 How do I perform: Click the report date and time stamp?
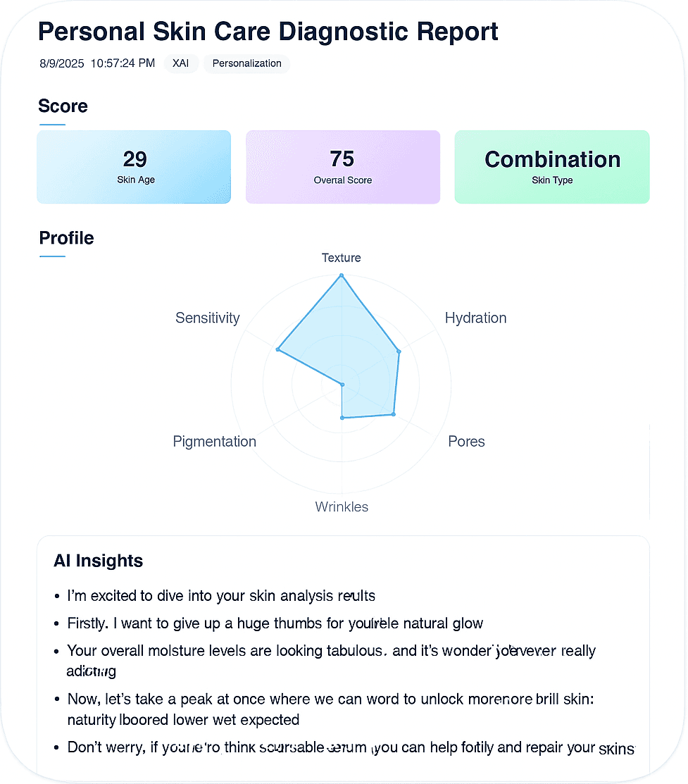97,63
